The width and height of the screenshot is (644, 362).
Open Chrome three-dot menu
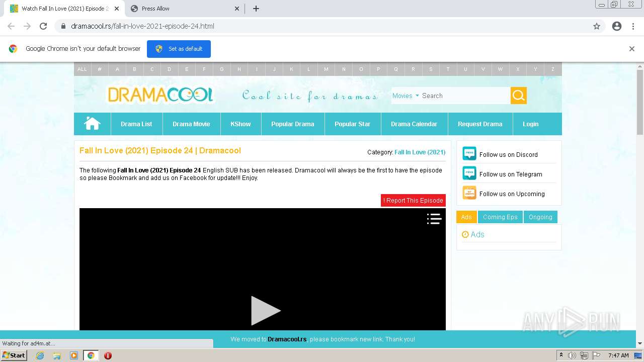(x=633, y=26)
